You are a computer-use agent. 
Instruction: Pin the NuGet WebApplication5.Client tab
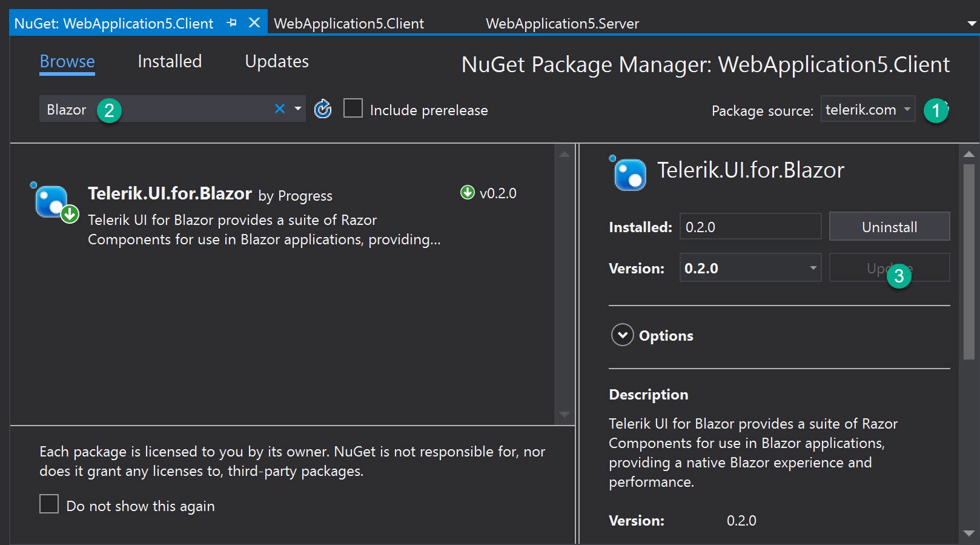[x=231, y=23]
